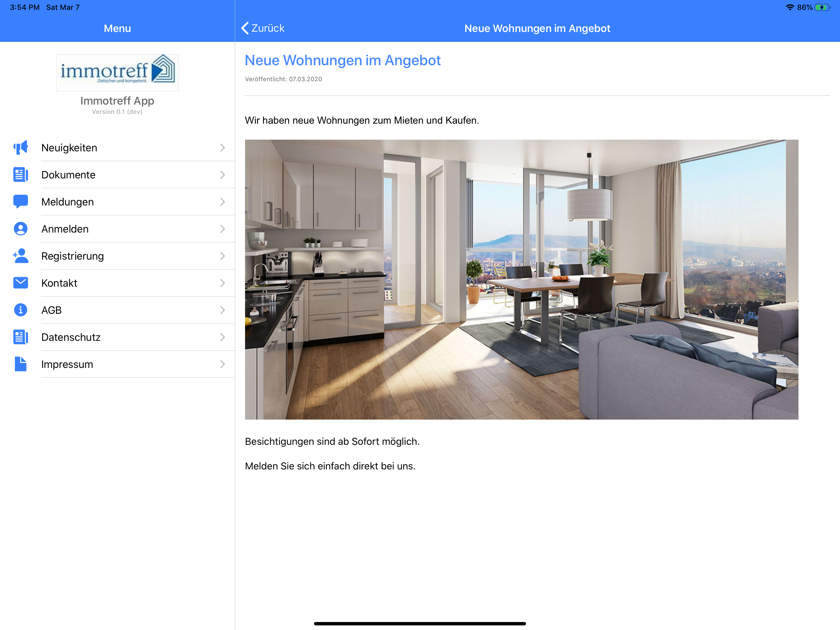Click the Datenschutz newspaper icon
Image resolution: width=840 pixels, height=630 pixels.
click(21, 337)
